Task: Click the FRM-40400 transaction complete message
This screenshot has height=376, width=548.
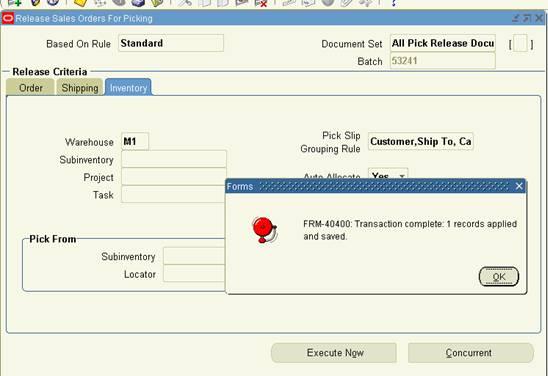Action: point(410,230)
